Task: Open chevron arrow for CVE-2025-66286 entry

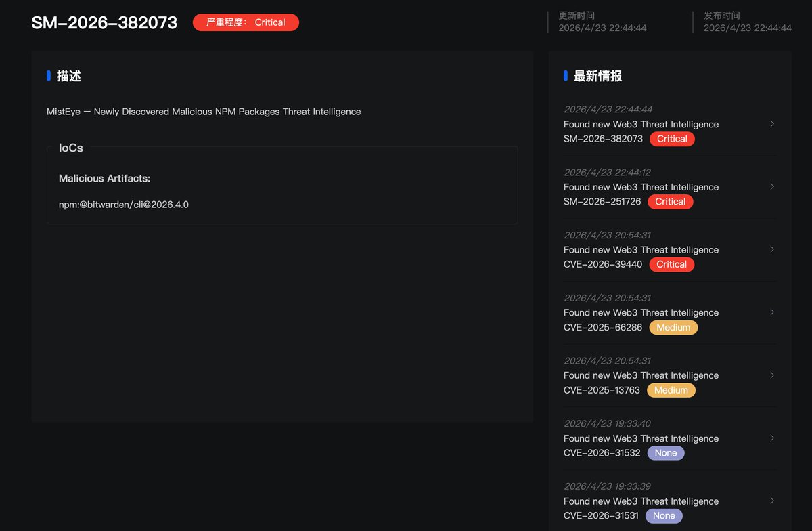Action: pos(772,312)
